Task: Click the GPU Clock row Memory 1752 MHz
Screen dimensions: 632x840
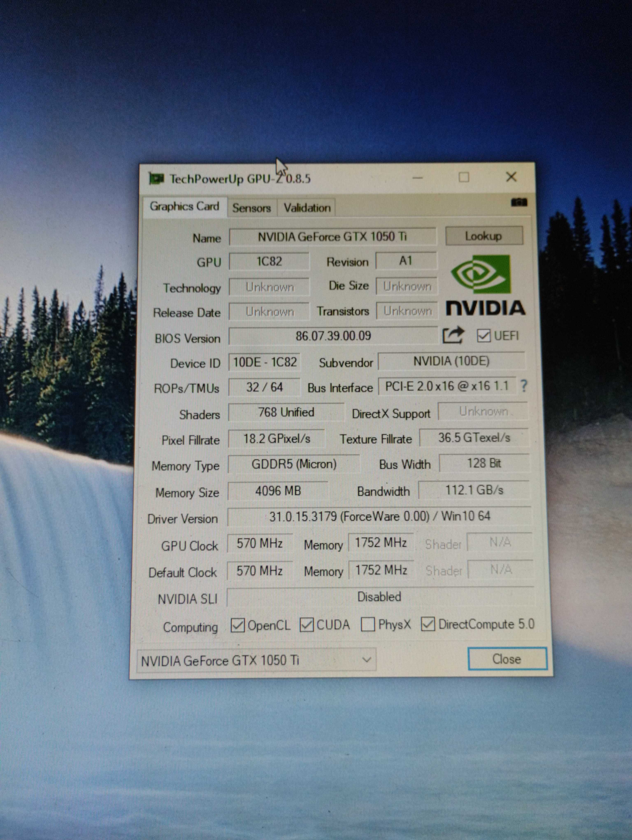Action: click(381, 543)
